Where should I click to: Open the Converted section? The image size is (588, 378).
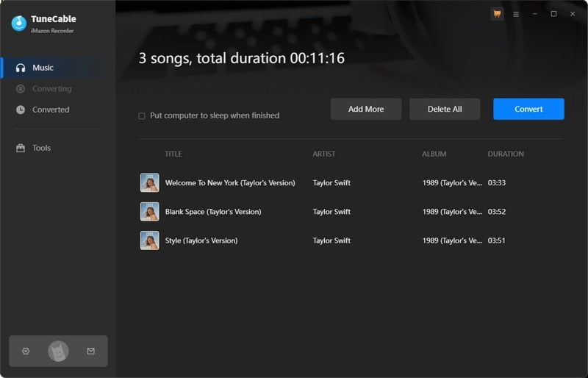tap(58, 110)
